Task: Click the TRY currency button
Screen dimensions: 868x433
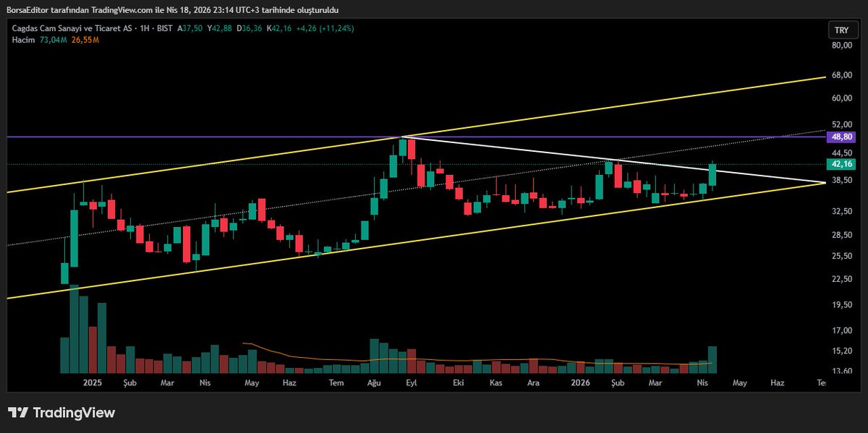Action: click(841, 30)
